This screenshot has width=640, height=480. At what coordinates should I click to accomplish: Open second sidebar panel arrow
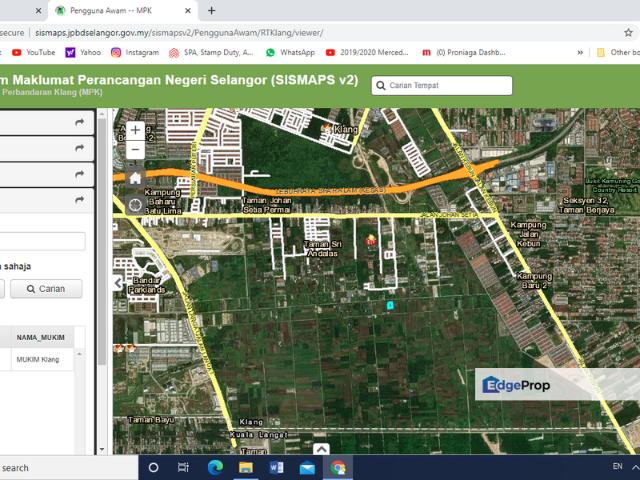click(80, 148)
